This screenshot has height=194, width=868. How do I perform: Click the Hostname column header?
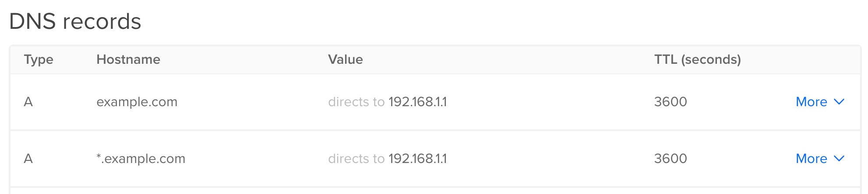pos(128,59)
